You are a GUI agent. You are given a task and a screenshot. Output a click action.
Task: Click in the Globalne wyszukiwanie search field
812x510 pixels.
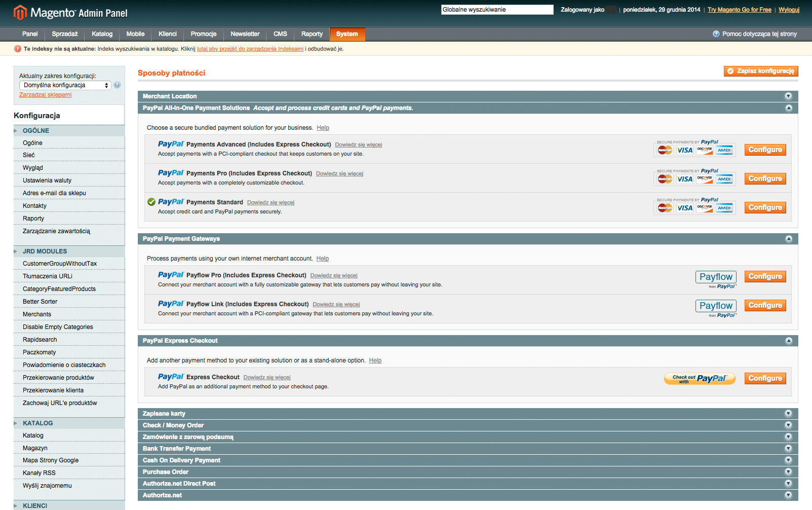[497, 10]
